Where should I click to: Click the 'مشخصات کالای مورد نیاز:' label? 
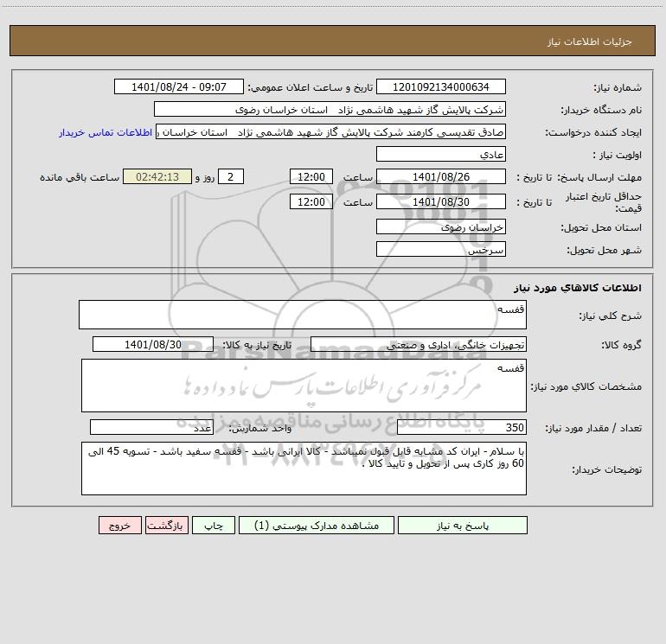point(586,386)
